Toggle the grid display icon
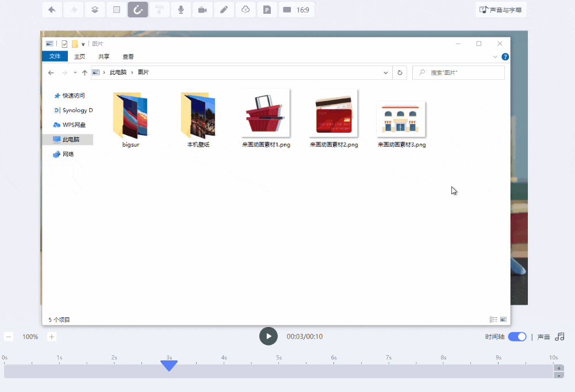The height and width of the screenshot is (392, 575). tap(117, 10)
